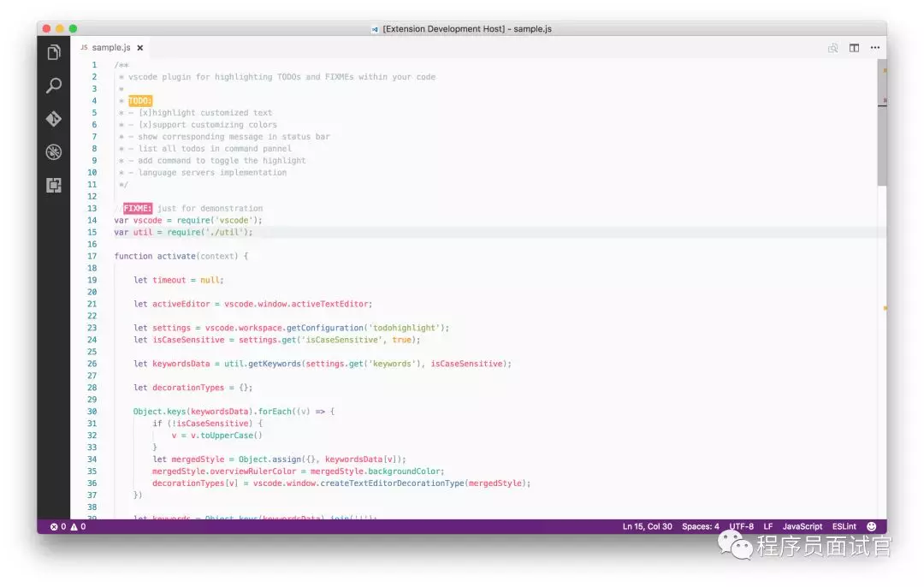Click line number 1 in gutter
The height and width of the screenshot is (587, 924).
94,65
